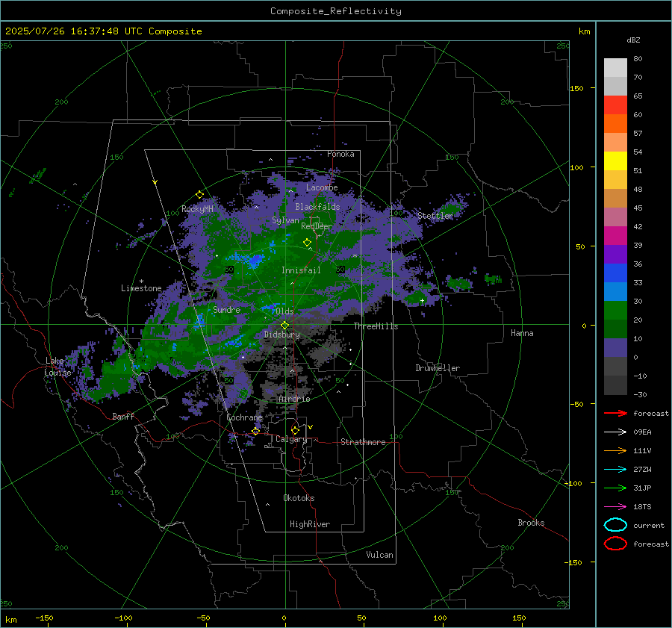Click the Calgary city label
The height and width of the screenshot is (628, 672).
[291, 439]
